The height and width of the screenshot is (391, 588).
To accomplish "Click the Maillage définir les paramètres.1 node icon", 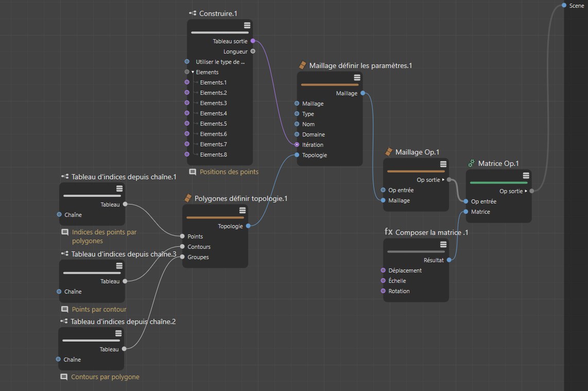I will click(x=303, y=65).
